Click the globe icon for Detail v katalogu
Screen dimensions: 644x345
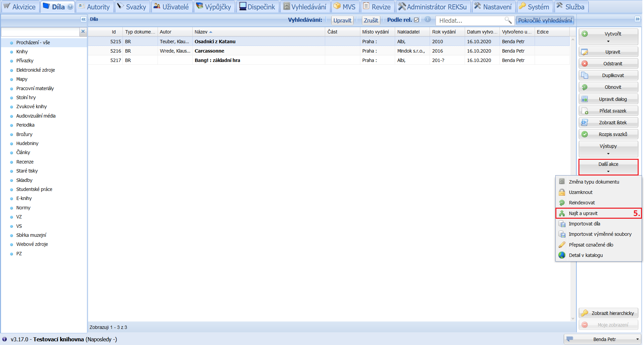pyautogui.click(x=562, y=255)
